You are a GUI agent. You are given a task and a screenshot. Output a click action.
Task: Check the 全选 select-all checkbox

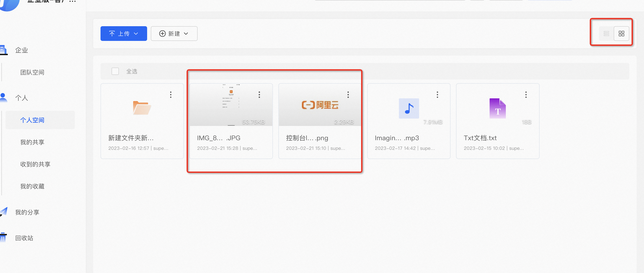[115, 71]
